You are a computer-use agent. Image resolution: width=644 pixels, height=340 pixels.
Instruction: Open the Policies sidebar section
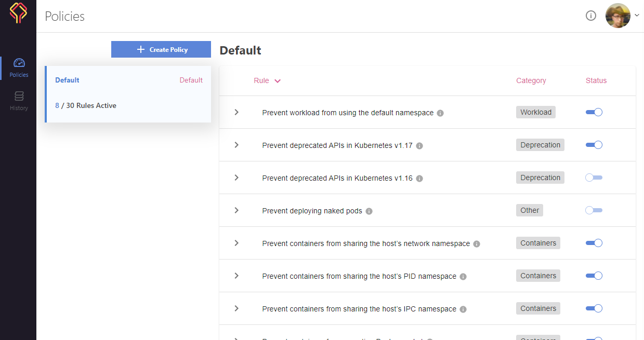coord(19,68)
